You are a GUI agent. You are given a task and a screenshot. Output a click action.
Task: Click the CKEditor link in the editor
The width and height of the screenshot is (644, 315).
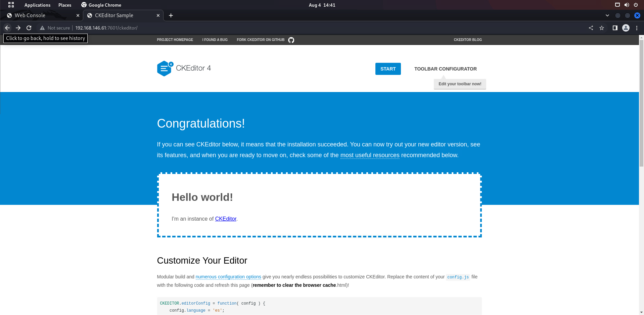coord(226,219)
